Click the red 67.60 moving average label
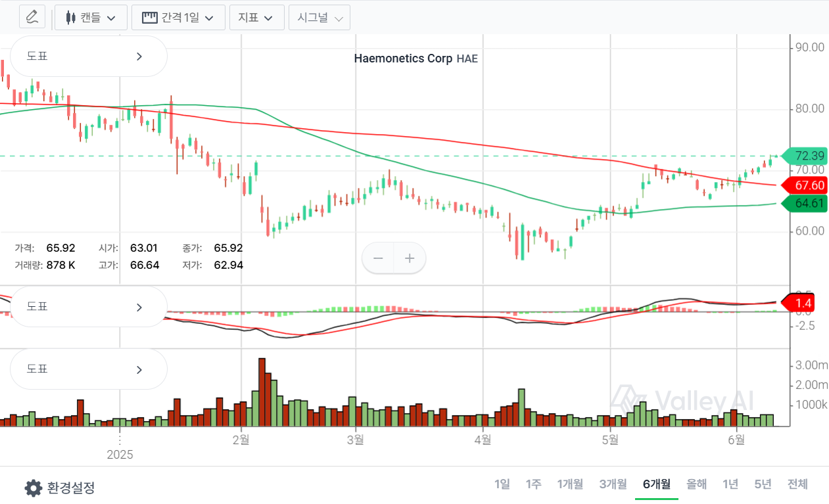This screenshot has width=829, height=504. (x=804, y=185)
